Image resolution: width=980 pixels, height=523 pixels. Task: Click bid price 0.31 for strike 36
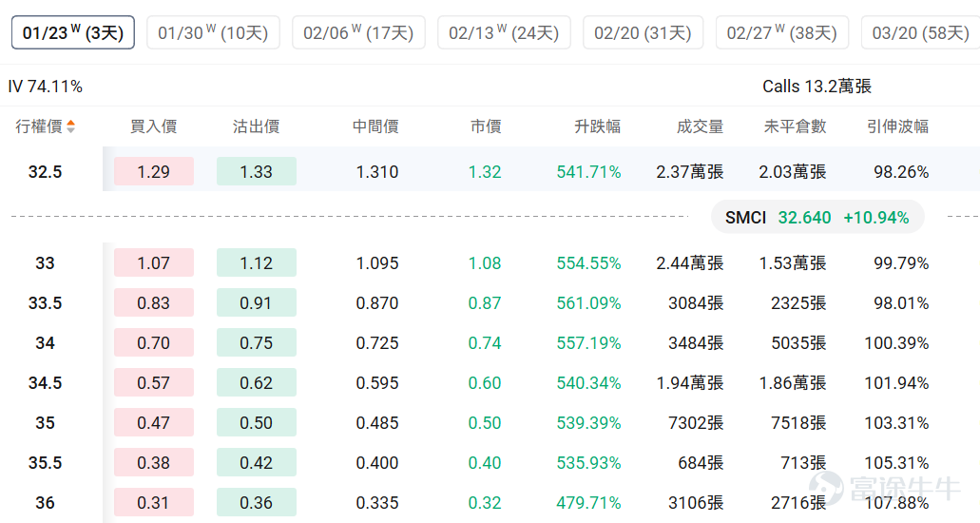154,503
